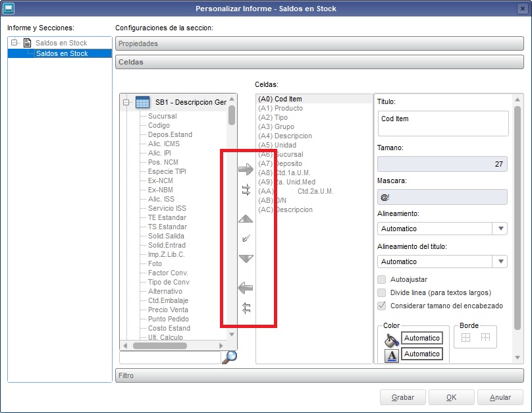532x413 pixels.
Task: Toggle Divide linea para textos largos checkbox
Action: (x=382, y=292)
